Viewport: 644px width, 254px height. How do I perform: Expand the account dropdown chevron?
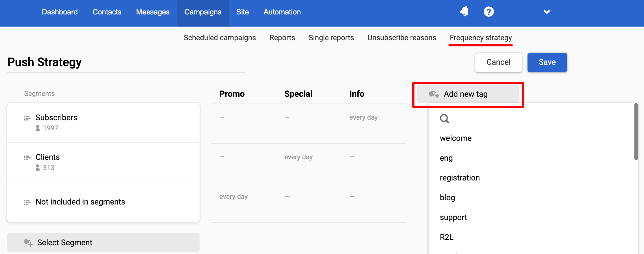[x=547, y=12]
